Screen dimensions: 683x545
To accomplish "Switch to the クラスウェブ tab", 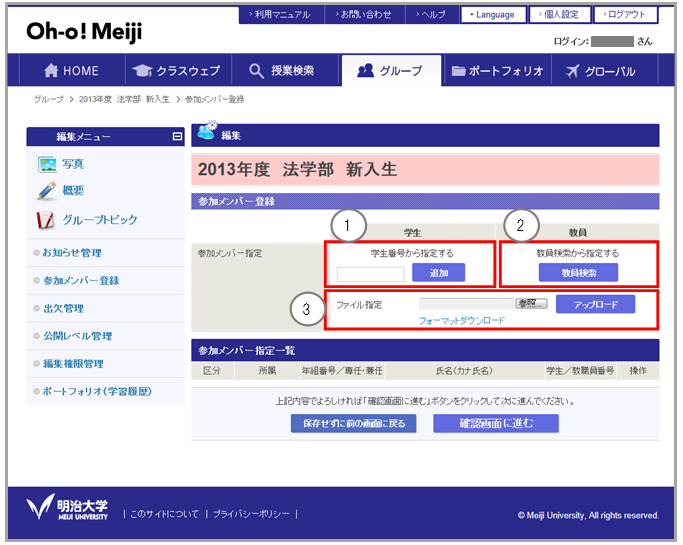I will coord(178,71).
